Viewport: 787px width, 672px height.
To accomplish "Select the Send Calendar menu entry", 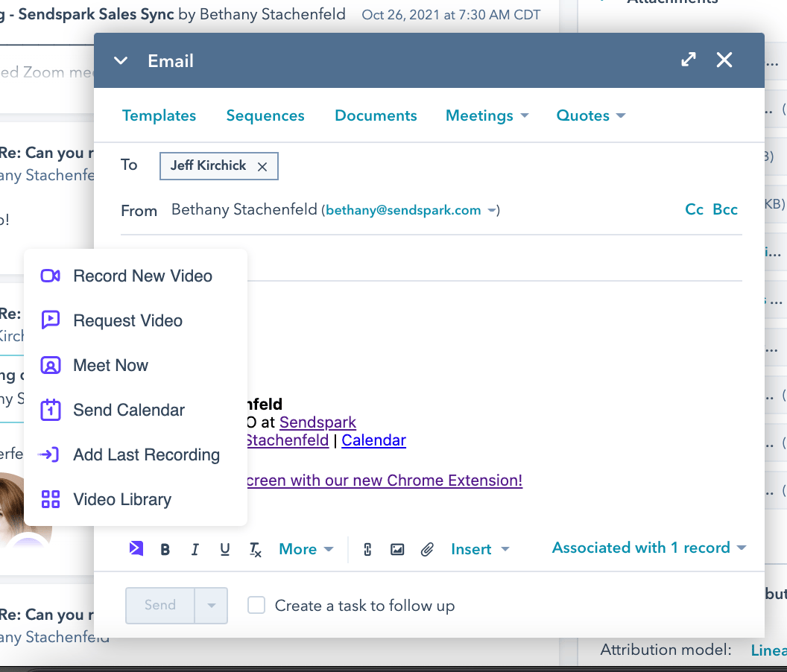I will 136,410.
